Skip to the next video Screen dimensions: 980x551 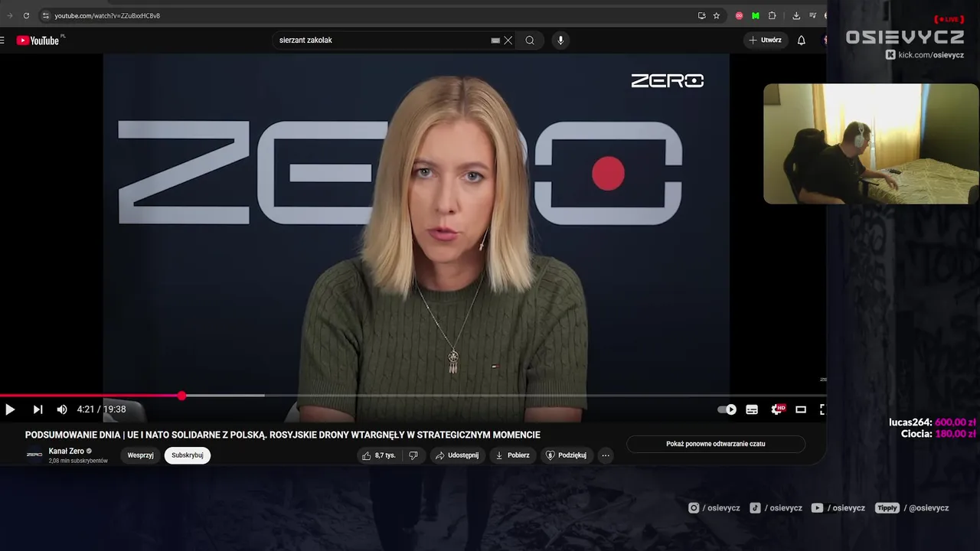38,409
